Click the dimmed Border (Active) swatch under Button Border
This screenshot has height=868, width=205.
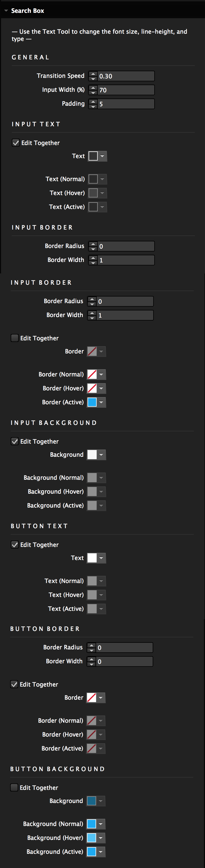pos(91,748)
